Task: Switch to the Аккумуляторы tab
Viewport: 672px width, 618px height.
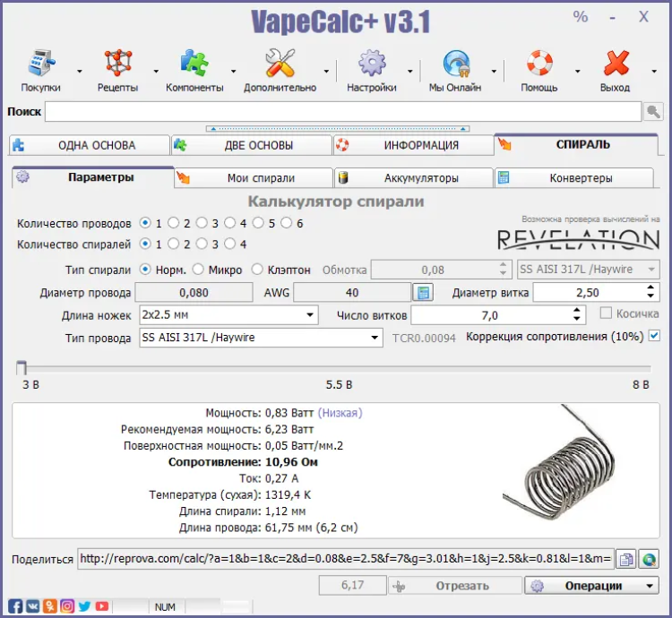Action: click(413, 177)
